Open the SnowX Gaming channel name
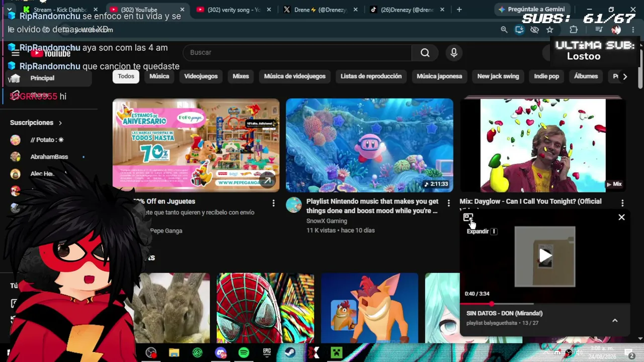 pyautogui.click(x=327, y=221)
